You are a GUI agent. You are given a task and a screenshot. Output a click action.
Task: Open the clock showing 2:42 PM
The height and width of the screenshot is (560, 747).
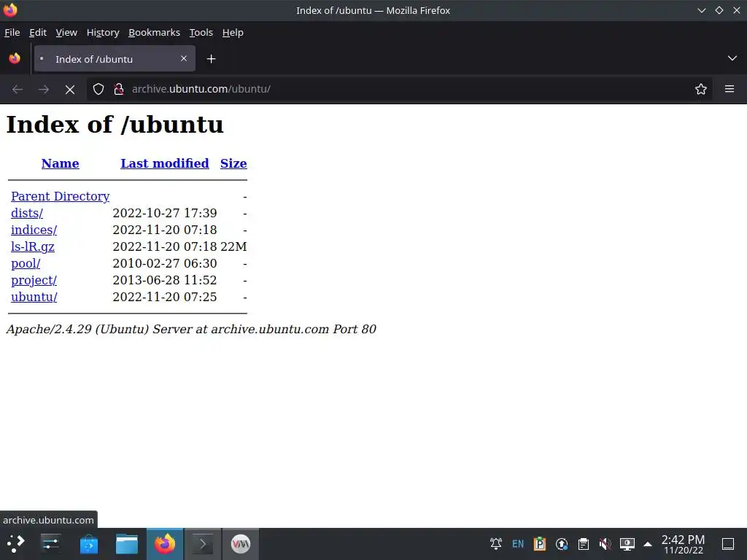tap(683, 544)
